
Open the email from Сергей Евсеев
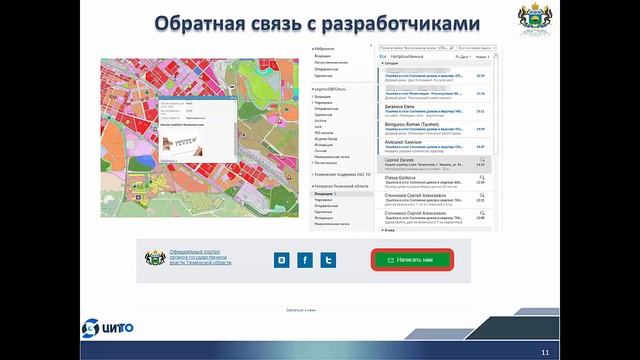(435, 164)
